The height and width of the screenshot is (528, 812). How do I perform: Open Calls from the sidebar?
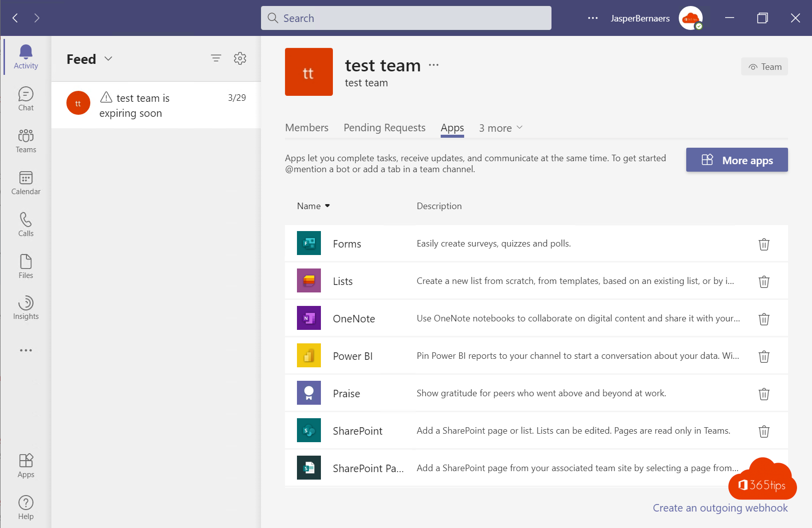pyautogui.click(x=26, y=225)
